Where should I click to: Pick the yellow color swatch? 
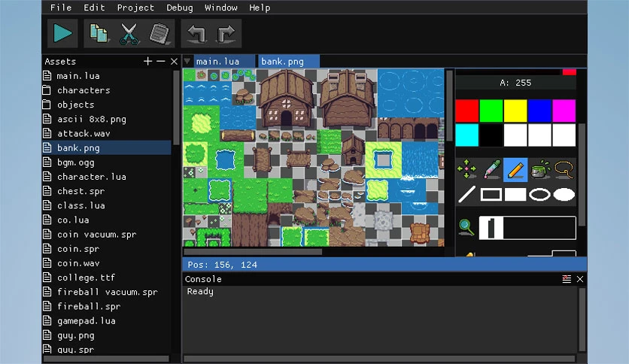(x=515, y=111)
